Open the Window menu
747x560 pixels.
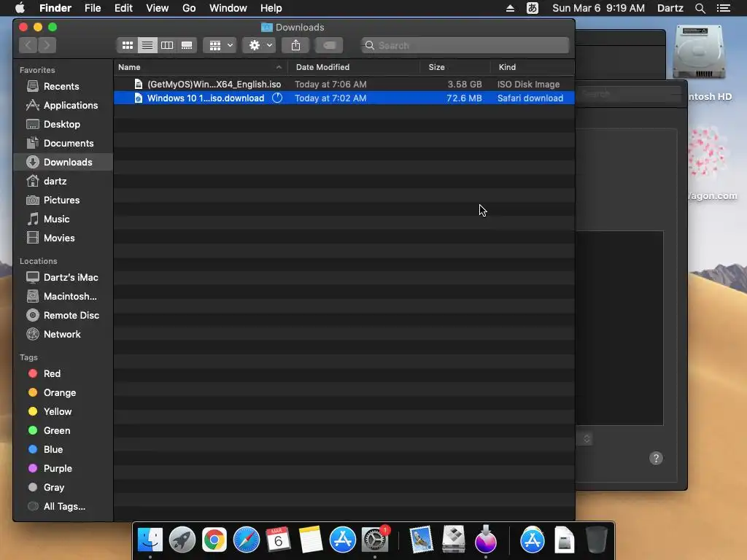(228, 8)
